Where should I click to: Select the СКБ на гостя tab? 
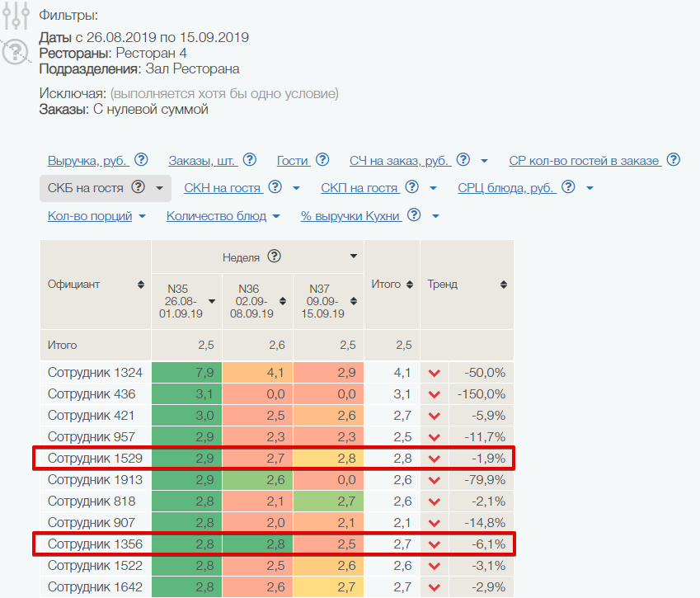tap(85, 188)
